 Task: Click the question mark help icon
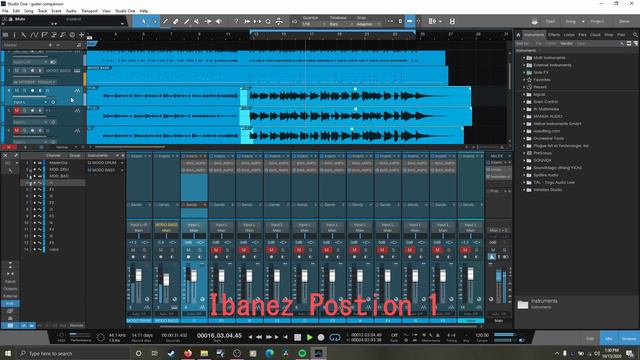(x=236, y=21)
